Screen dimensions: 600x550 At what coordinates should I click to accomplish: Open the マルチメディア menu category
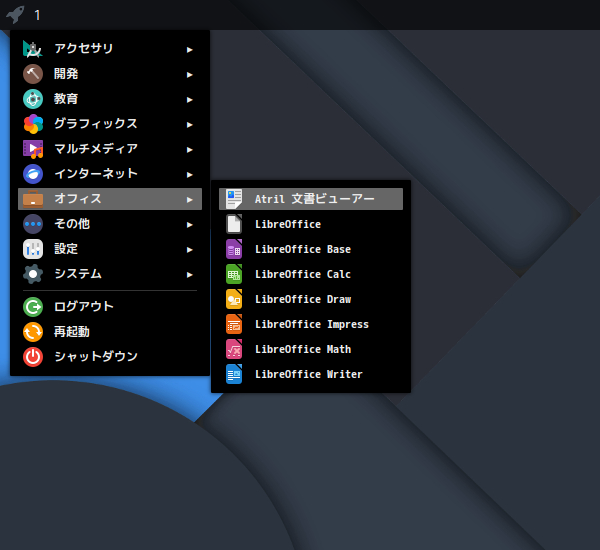110,149
